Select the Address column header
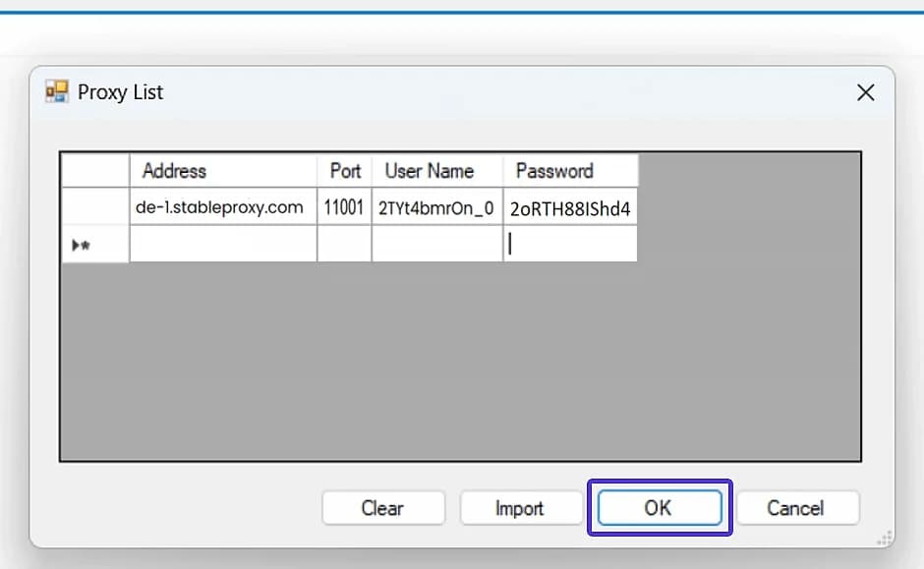The image size is (924, 569). (222, 170)
